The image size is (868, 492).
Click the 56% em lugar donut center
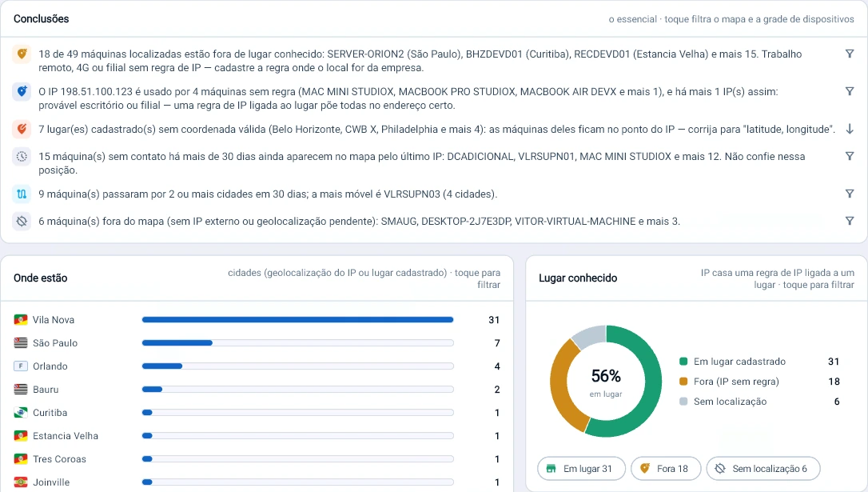click(x=606, y=382)
